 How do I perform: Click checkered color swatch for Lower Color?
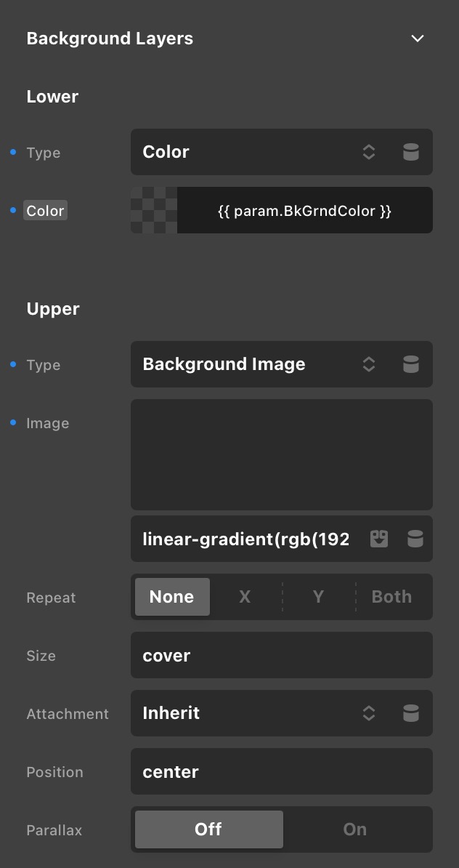(x=154, y=210)
